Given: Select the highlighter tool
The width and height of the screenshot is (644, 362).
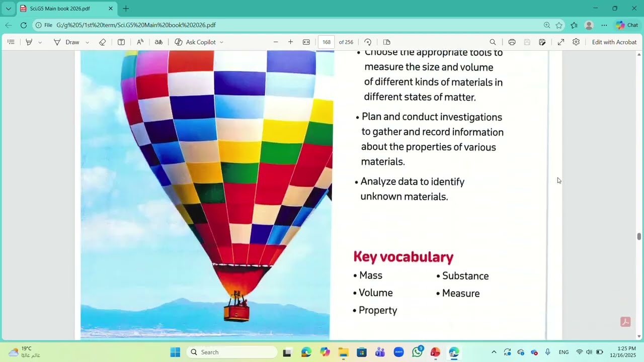Looking at the screenshot, I should click(x=29, y=42).
